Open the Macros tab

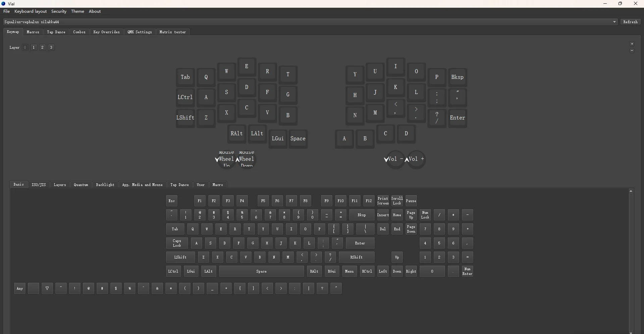(x=33, y=32)
